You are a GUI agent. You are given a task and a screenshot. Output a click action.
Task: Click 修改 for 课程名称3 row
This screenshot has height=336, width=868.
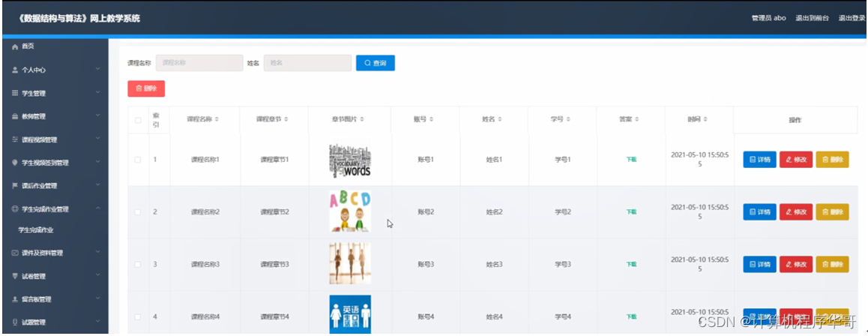[796, 265]
